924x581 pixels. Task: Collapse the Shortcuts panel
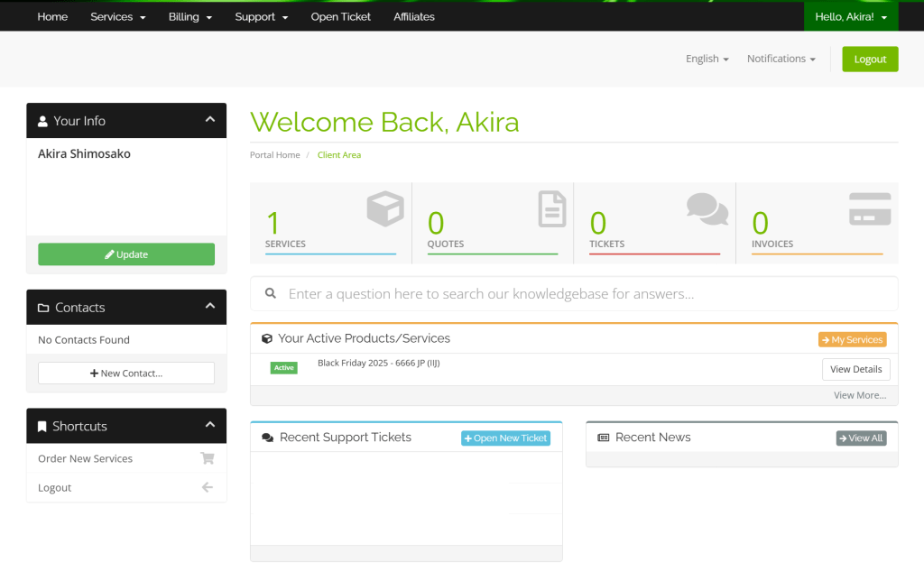pos(209,425)
